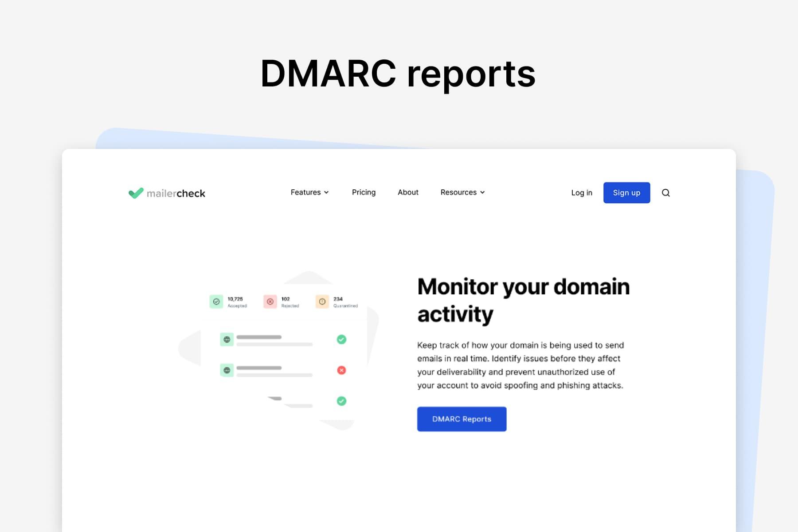Go to the Pricing page

(x=364, y=192)
